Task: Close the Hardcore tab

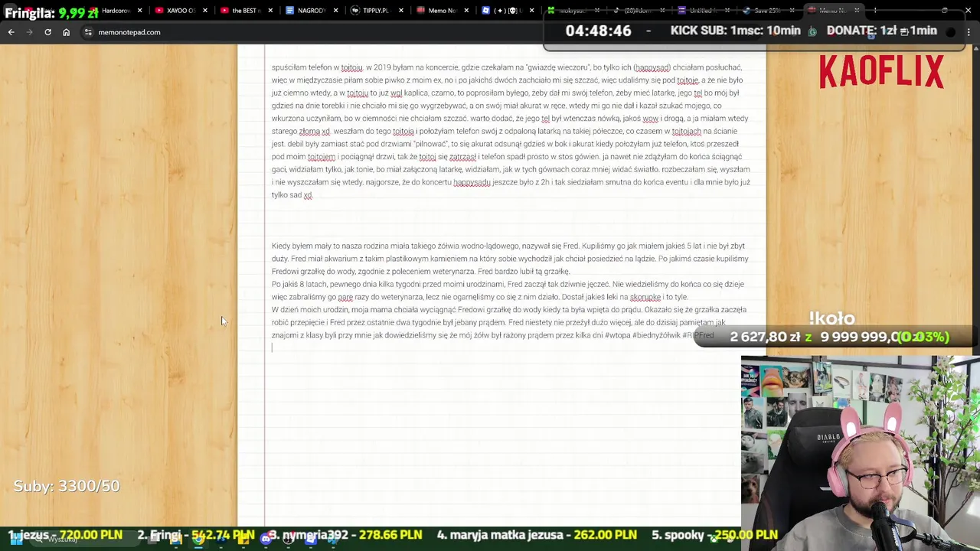Action: (139, 11)
